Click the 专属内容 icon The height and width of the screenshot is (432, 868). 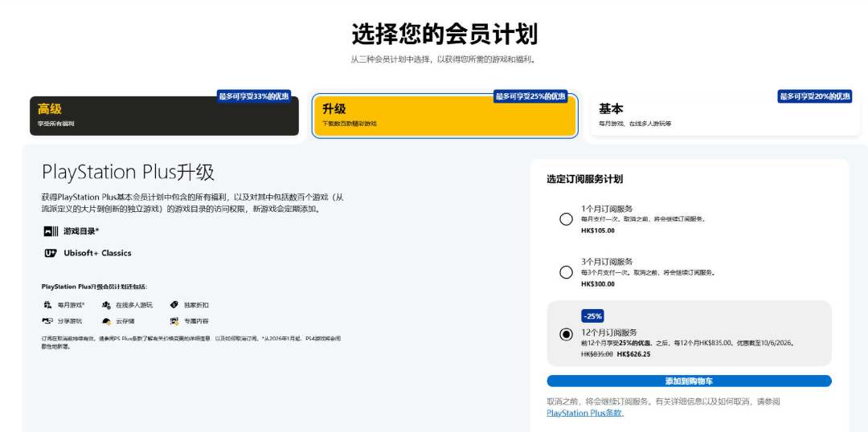(x=174, y=321)
